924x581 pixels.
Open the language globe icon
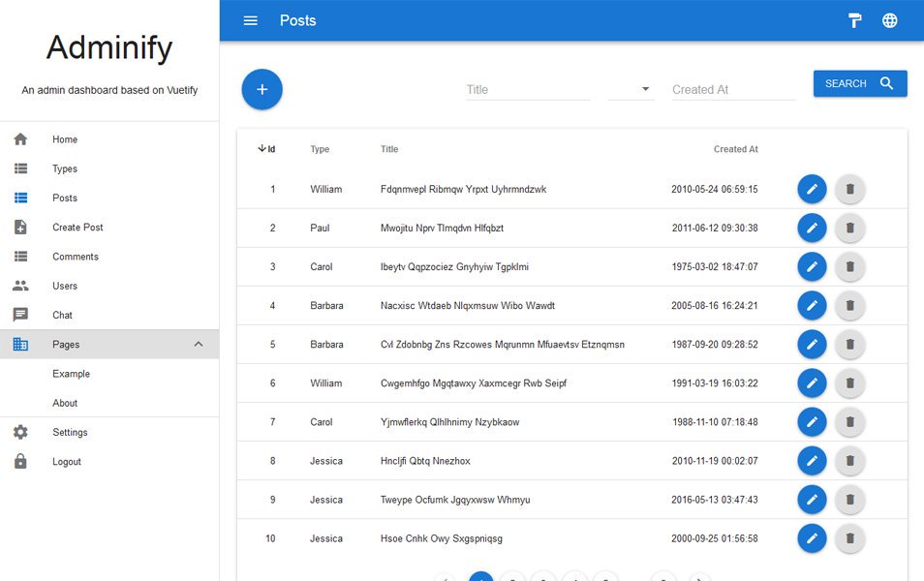tap(890, 20)
